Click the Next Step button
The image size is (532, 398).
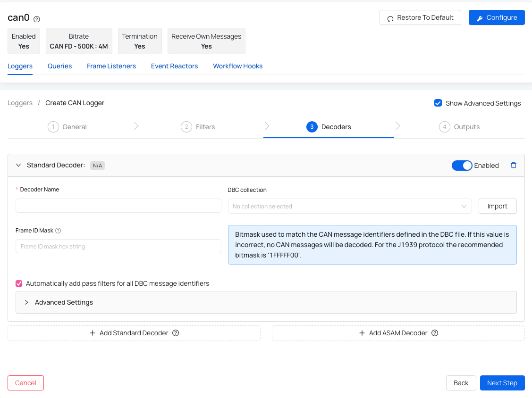click(502, 383)
